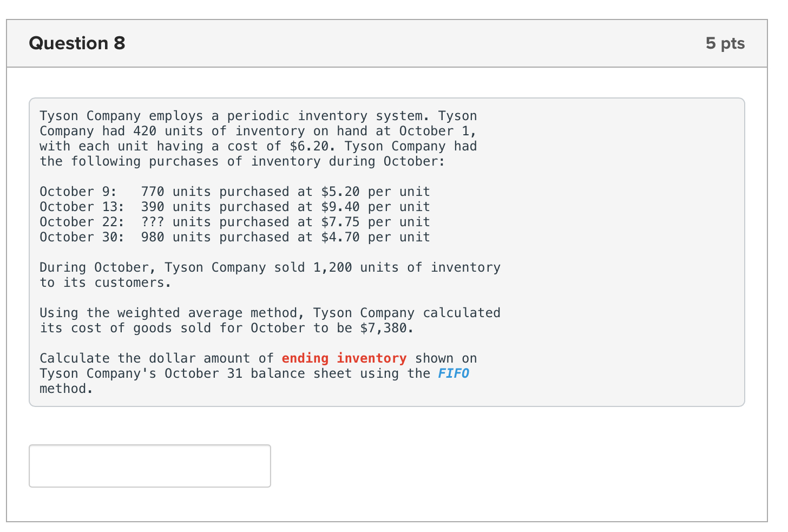Click the 'October 9' purchase line
The height and width of the screenshot is (532, 788).
234,191
